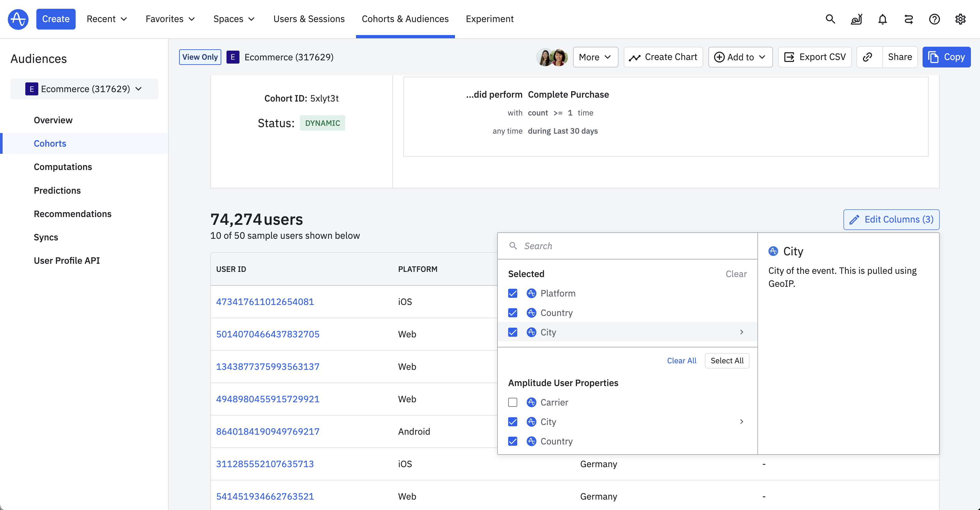Open the settings gear icon
This screenshot has width=980, height=510.
pos(960,19)
